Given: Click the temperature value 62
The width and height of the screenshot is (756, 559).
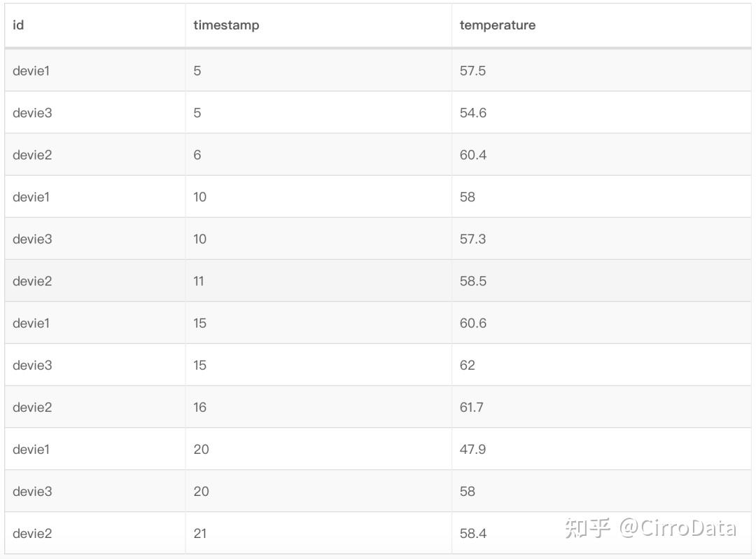Looking at the screenshot, I should [467, 365].
